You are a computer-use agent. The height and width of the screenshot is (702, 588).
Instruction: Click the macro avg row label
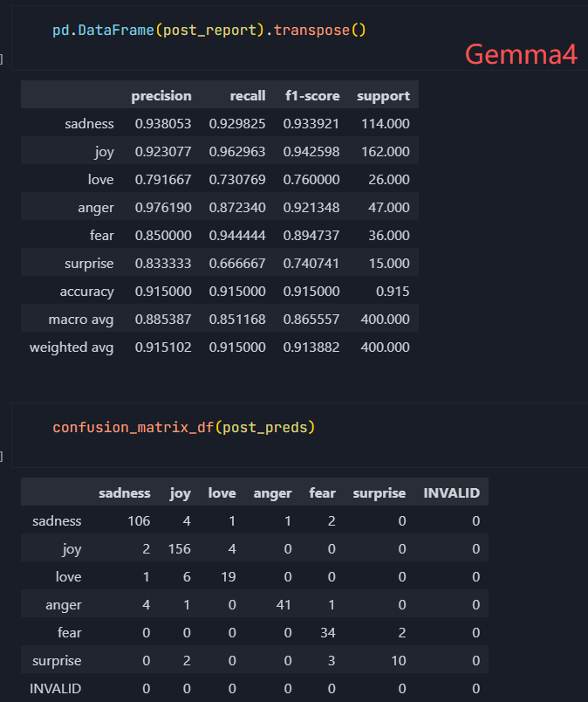point(81,320)
